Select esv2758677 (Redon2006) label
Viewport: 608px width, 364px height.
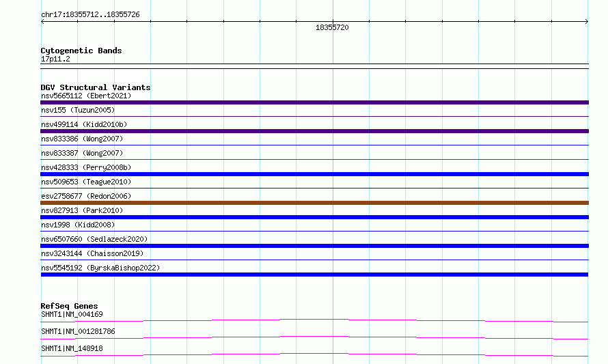(x=86, y=196)
